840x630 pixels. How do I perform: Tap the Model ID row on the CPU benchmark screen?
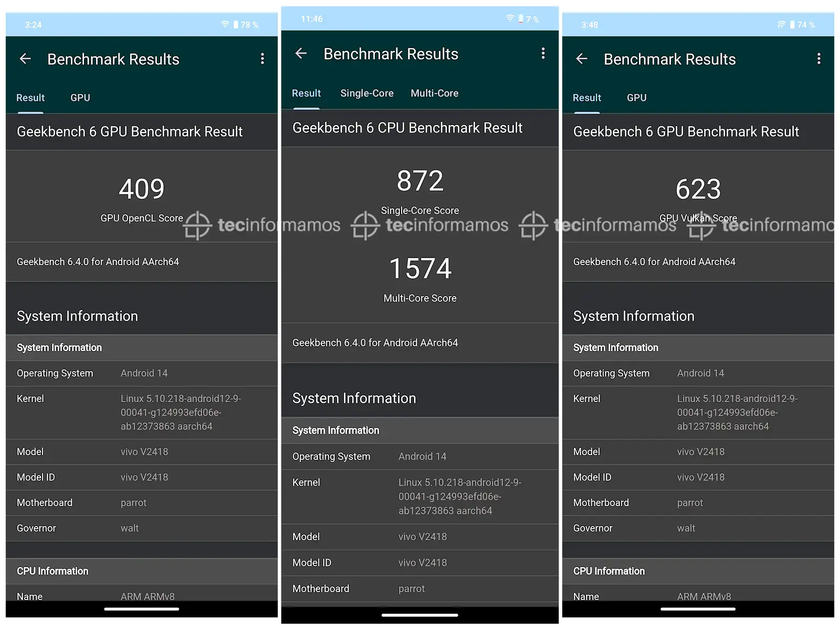(x=420, y=563)
